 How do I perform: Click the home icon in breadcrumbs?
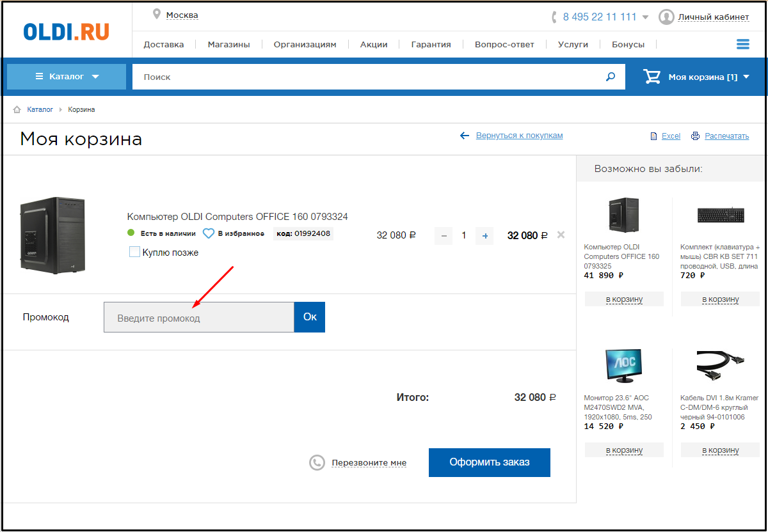17,109
